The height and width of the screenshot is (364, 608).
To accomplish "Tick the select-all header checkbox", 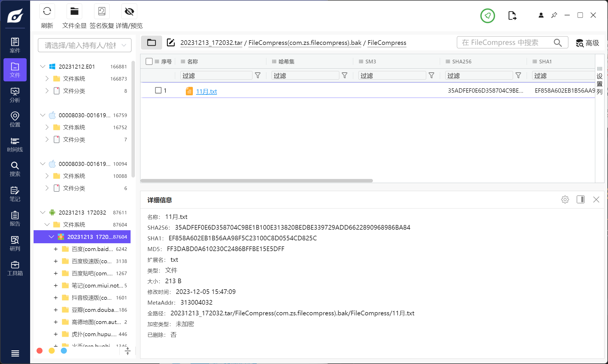I will 149,61.
